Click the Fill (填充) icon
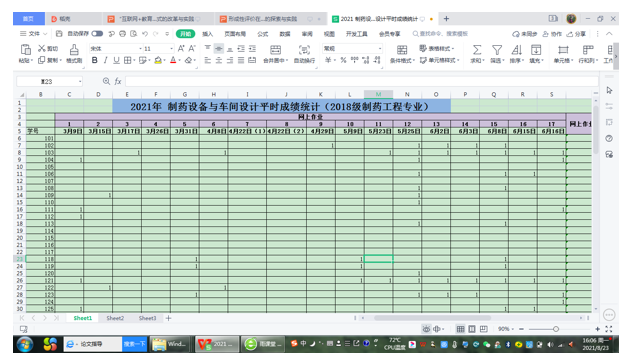Image resolution: width=640 pixels, height=360 pixels. click(536, 50)
